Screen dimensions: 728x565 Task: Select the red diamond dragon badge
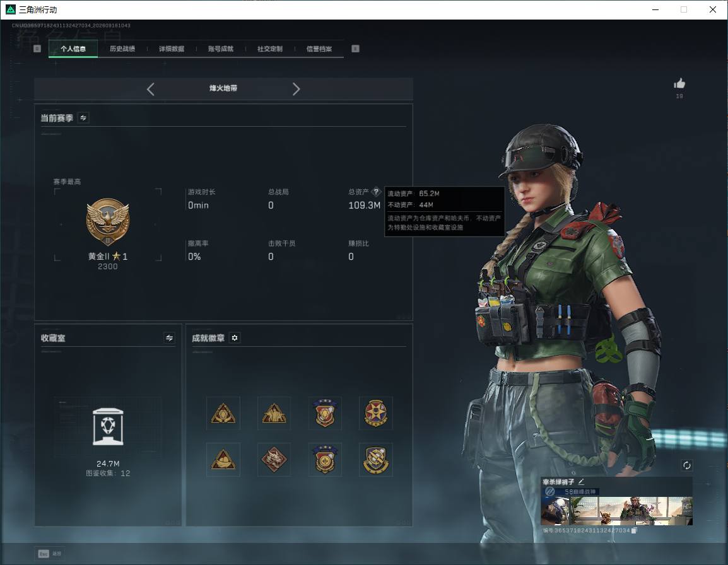click(274, 460)
